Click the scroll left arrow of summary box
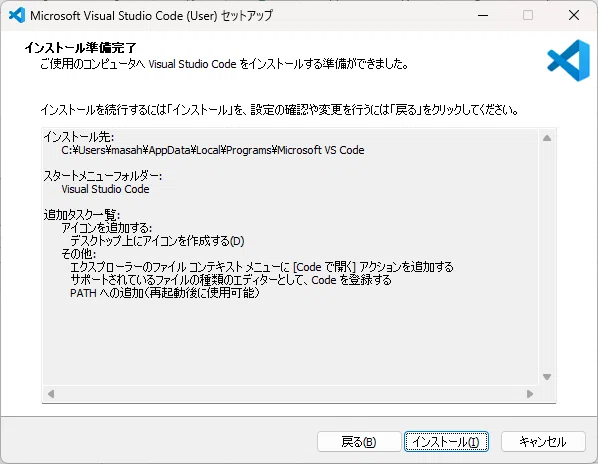Screen dimensions: 598x464 tap(51, 393)
